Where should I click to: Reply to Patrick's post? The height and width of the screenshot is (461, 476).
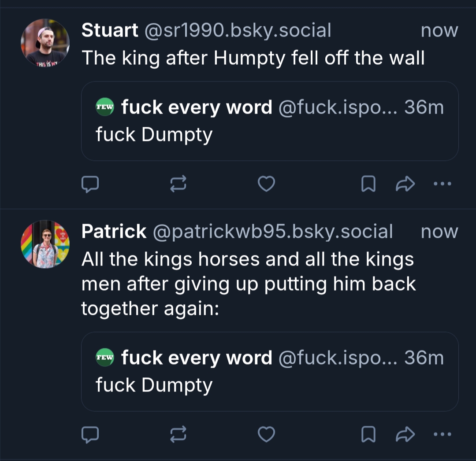90,435
